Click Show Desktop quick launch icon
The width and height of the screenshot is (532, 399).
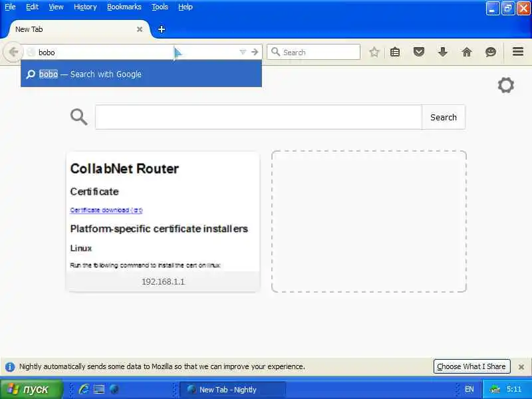(99, 389)
